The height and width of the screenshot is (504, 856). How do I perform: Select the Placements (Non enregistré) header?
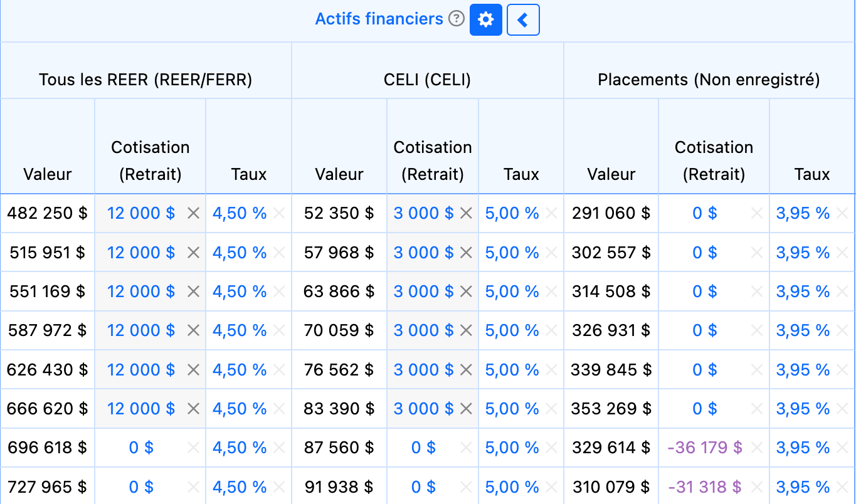click(x=709, y=80)
